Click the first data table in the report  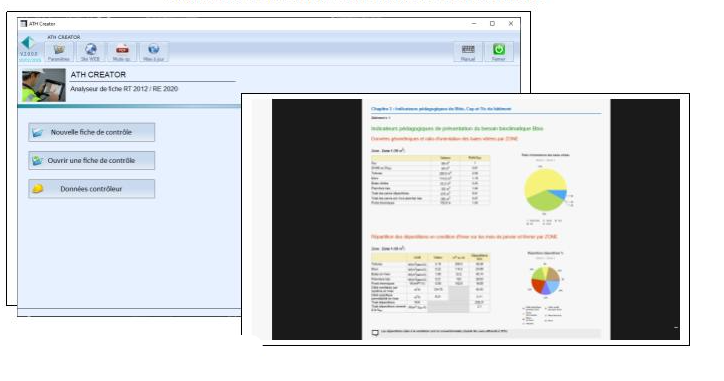[x=430, y=180]
